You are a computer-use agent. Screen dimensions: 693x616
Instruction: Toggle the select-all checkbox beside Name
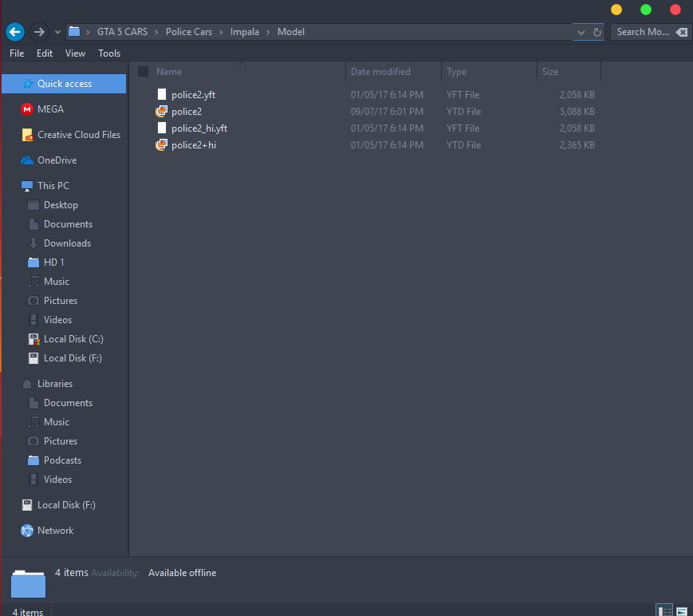[144, 72]
